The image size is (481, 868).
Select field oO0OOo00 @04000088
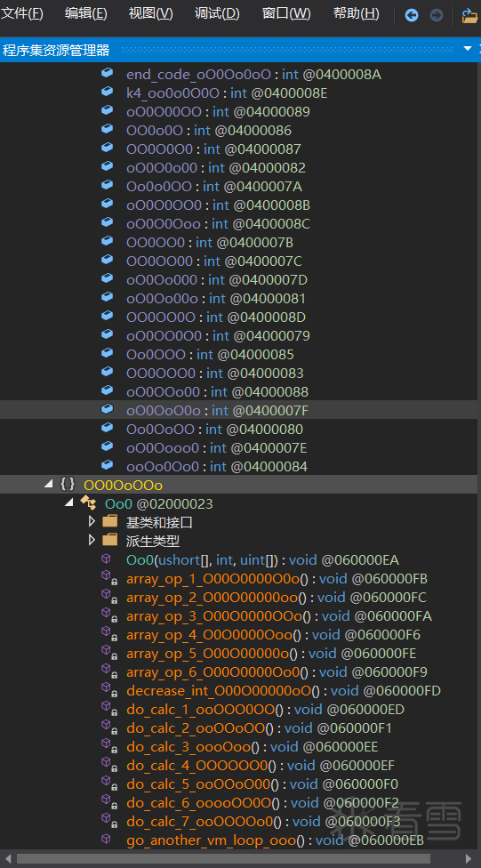(217, 392)
